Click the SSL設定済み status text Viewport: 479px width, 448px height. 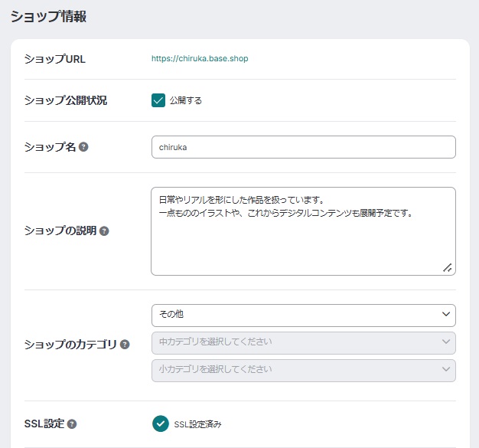pos(197,423)
